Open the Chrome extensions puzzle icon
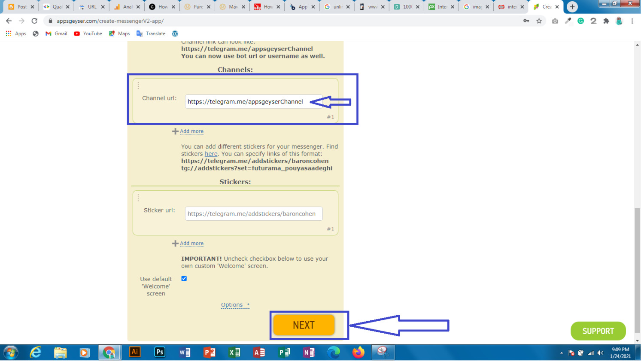Image resolution: width=644 pixels, height=362 pixels. [606, 21]
